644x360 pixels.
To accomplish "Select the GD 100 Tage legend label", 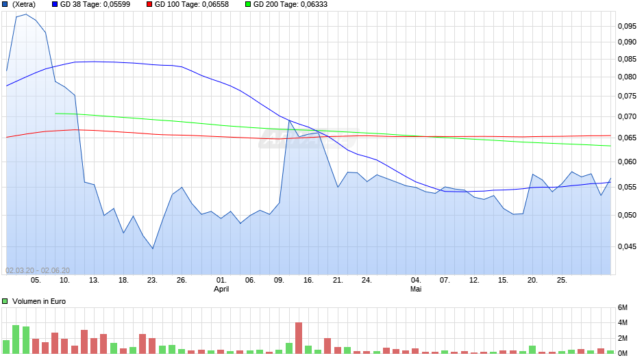I will pyautogui.click(x=192, y=5).
